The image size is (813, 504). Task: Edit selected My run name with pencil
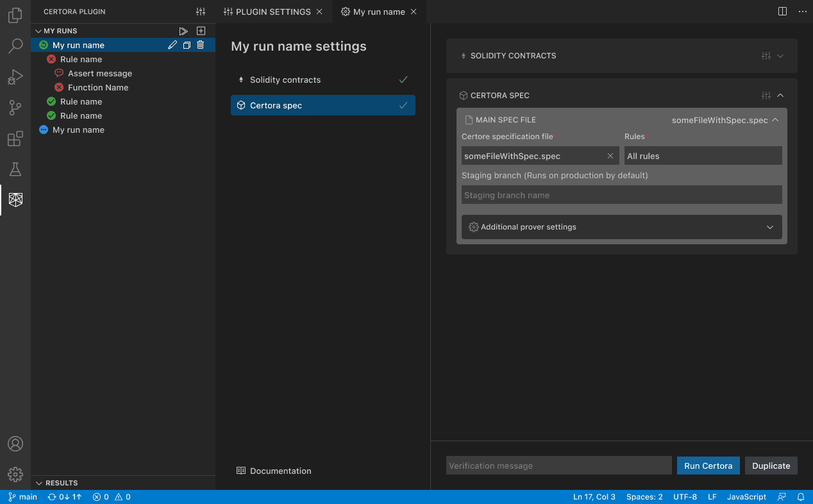[172, 45]
